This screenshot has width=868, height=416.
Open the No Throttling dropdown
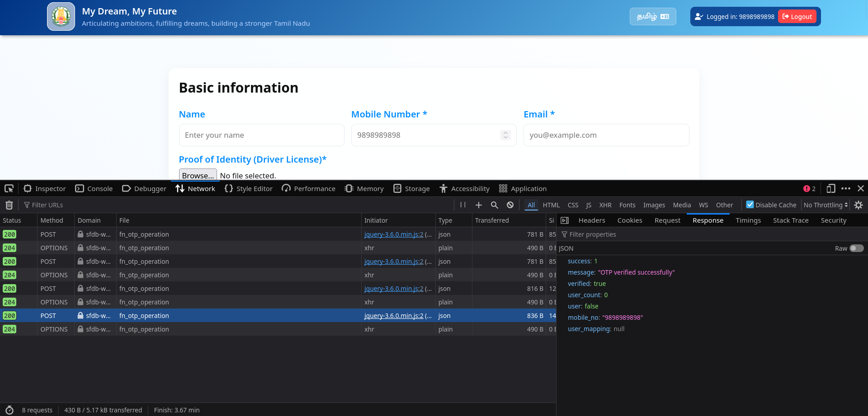point(826,205)
